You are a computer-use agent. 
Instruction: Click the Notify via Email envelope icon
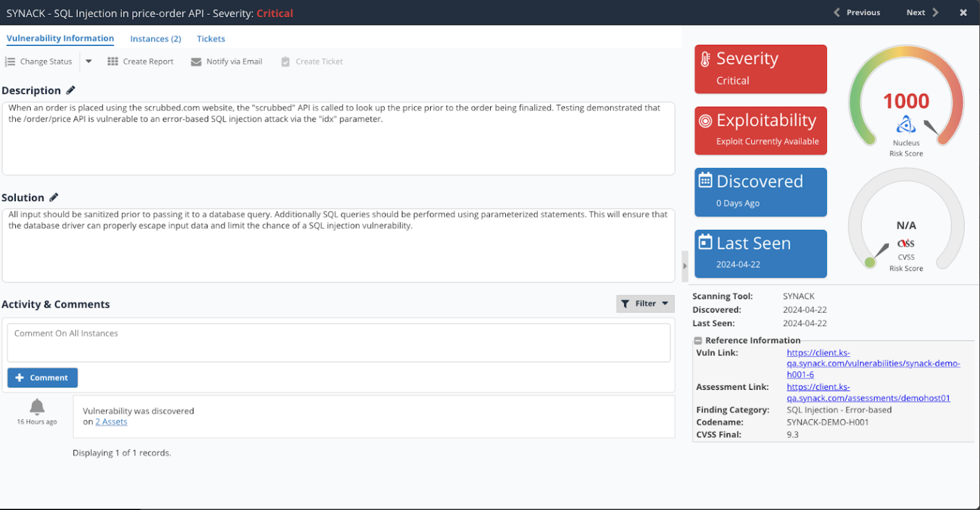[x=195, y=61]
